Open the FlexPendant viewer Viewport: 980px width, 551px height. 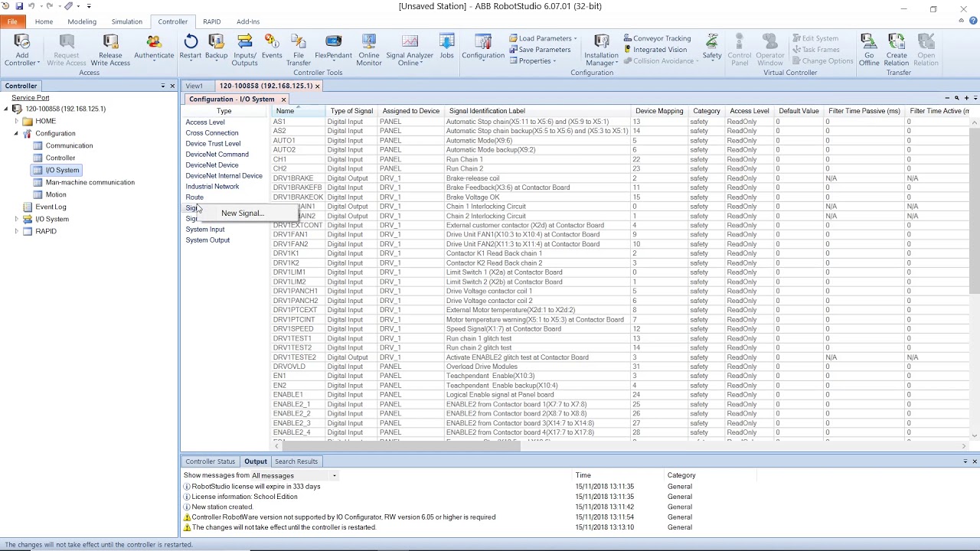click(333, 47)
